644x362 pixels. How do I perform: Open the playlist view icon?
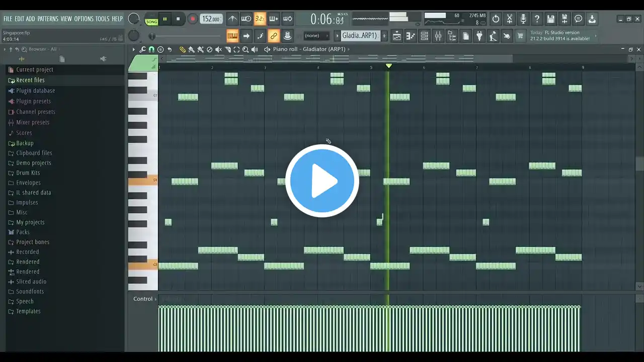coord(397,36)
